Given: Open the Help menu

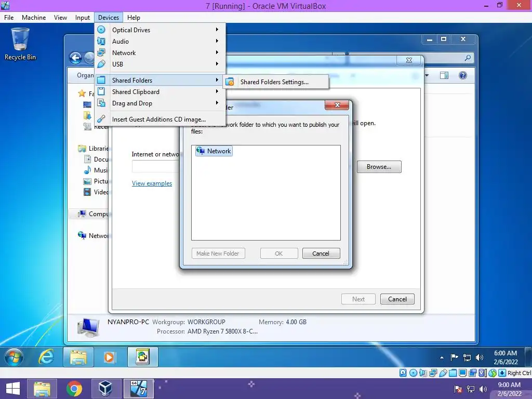Looking at the screenshot, I should pyautogui.click(x=134, y=17).
